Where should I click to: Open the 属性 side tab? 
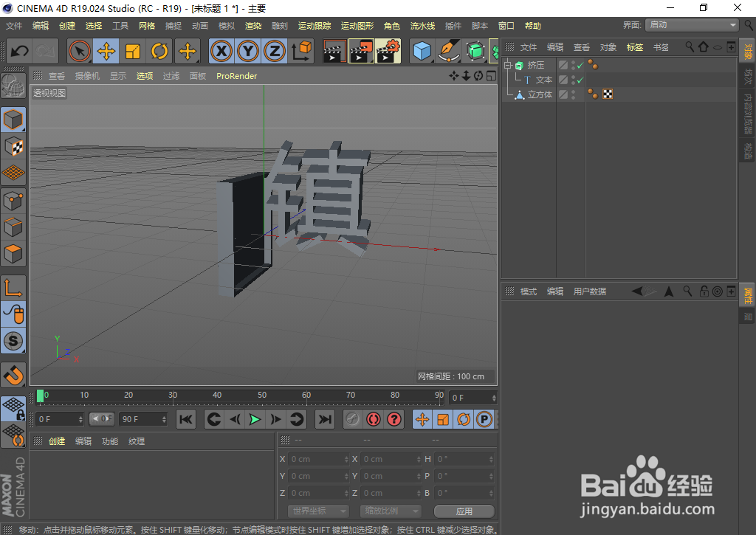(748, 295)
